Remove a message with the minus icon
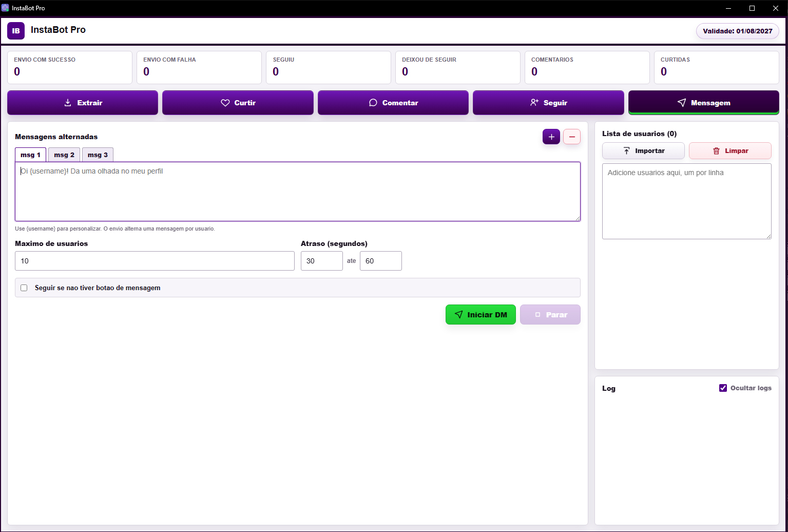The height and width of the screenshot is (532, 788). [x=572, y=137]
